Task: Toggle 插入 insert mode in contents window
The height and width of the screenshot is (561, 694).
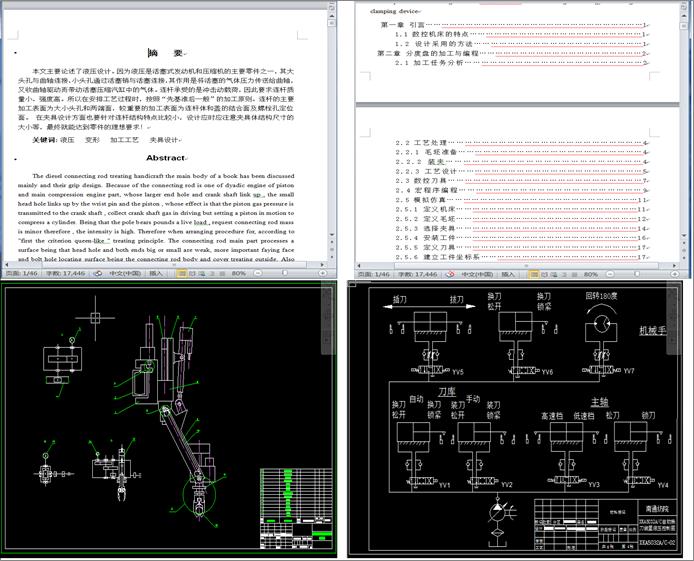Action: (x=508, y=274)
